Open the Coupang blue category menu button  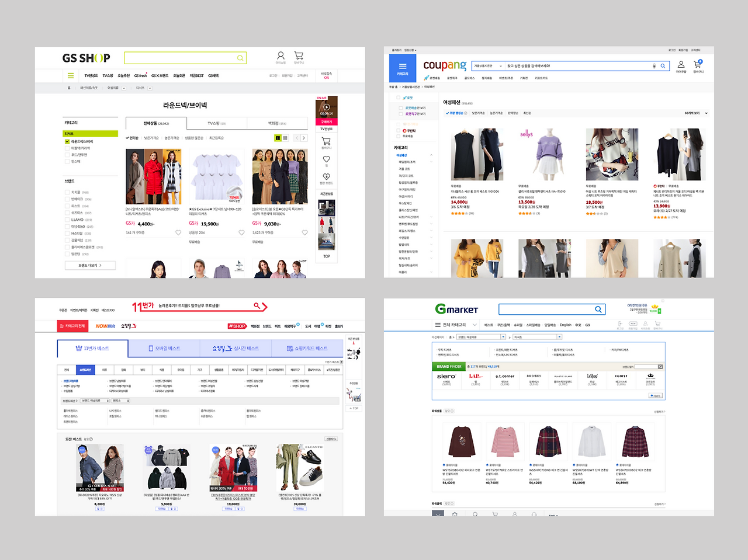tap(403, 68)
